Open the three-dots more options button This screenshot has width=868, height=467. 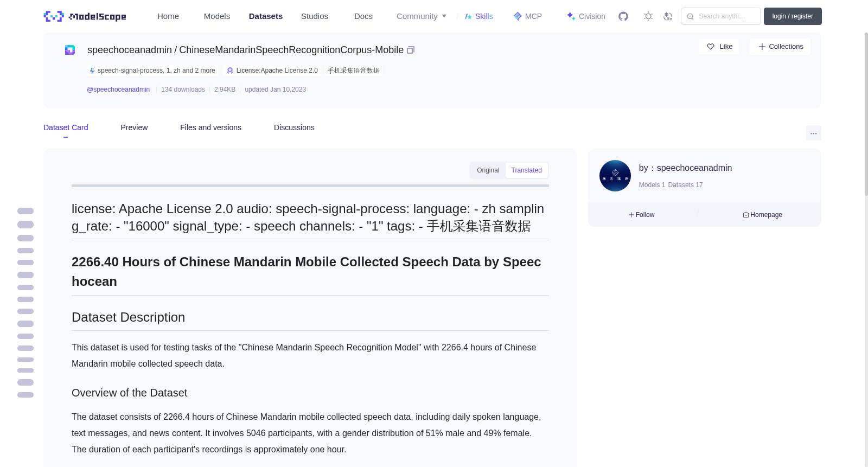pos(813,133)
